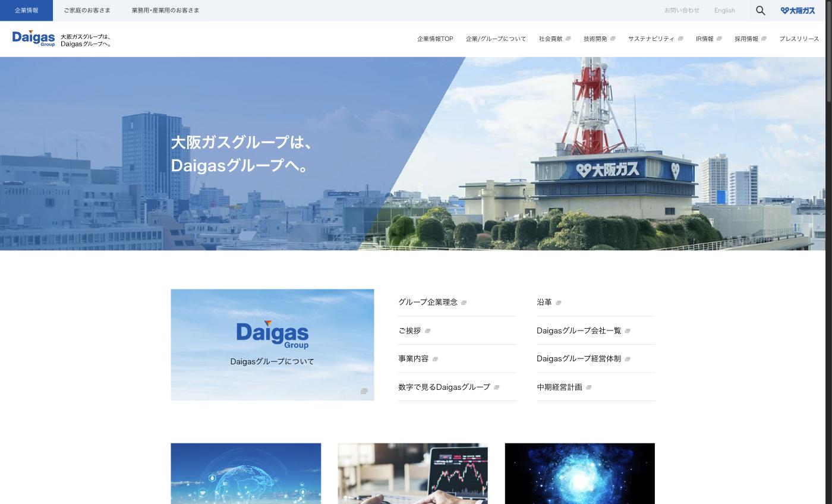
Task: Go to 企業情報TOP in navigation
Action: coord(435,39)
